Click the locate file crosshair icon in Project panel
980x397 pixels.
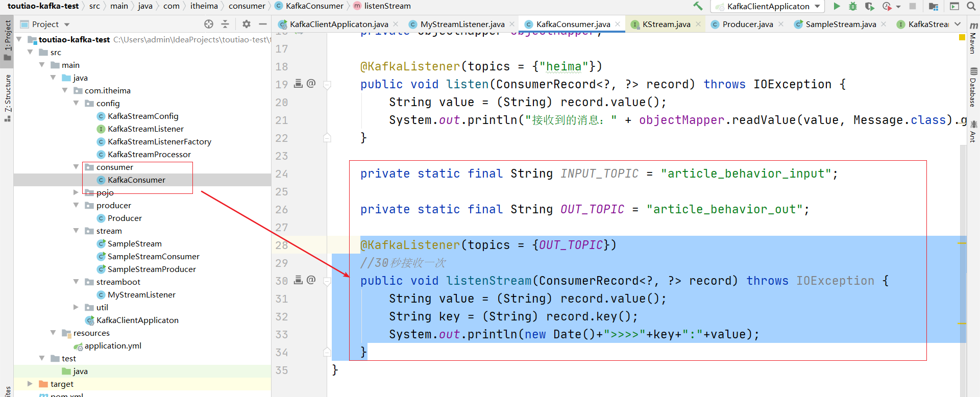[x=209, y=24]
